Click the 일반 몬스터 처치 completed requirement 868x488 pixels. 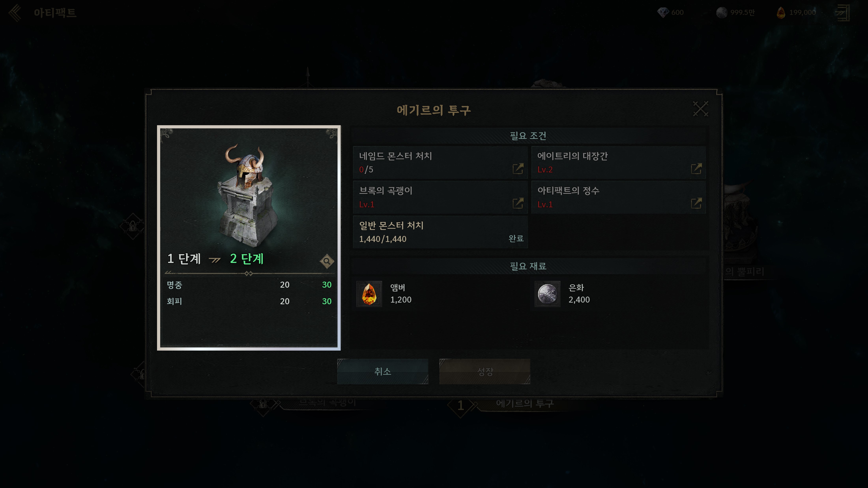[x=440, y=232]
